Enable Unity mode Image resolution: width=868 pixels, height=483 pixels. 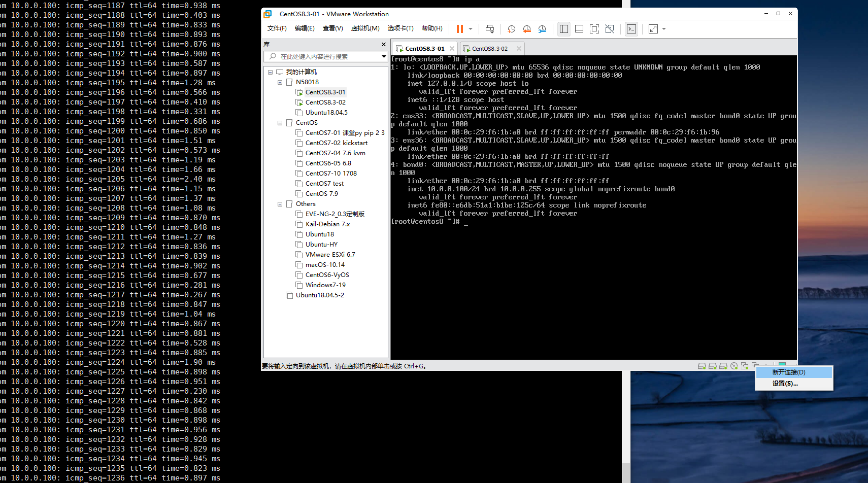[x=610, y=29]
